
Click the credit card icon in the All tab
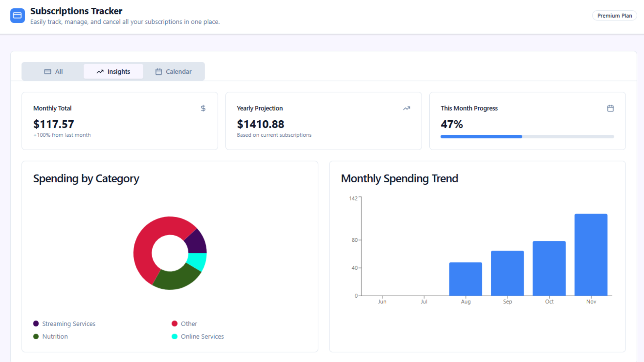point(47,71)
